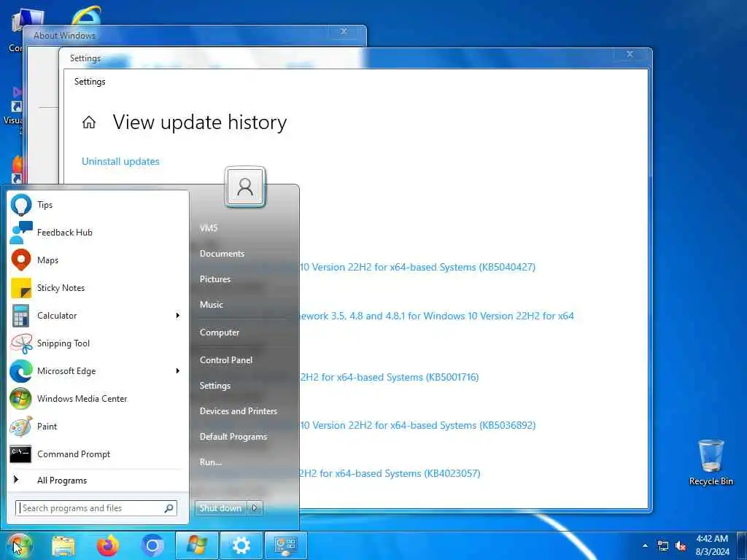Open VM5 user folder

(x=209, y=228)
